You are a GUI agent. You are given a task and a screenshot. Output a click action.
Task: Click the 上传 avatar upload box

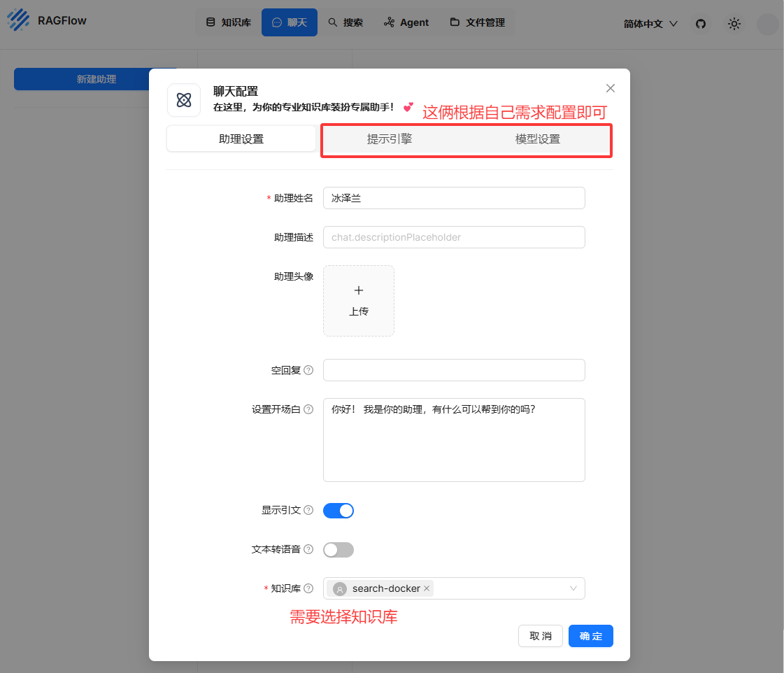tap(359, 301)
